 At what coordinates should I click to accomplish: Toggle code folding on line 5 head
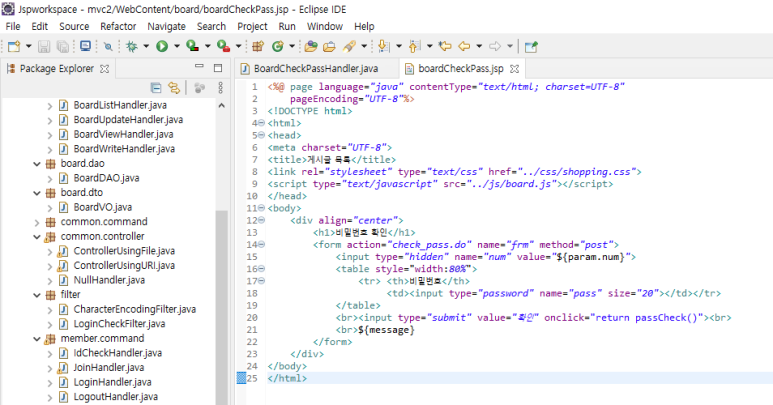click(261, 135)
